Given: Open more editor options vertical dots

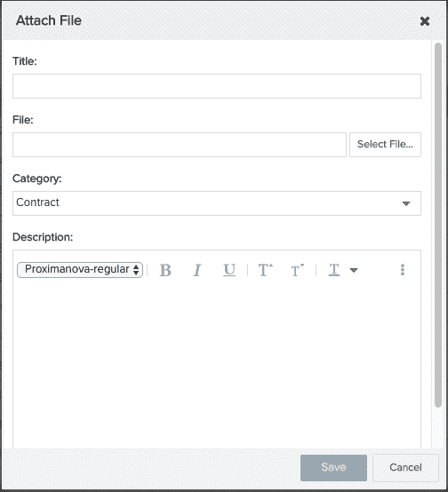Looking at the screenshot, I should point(403,270).
